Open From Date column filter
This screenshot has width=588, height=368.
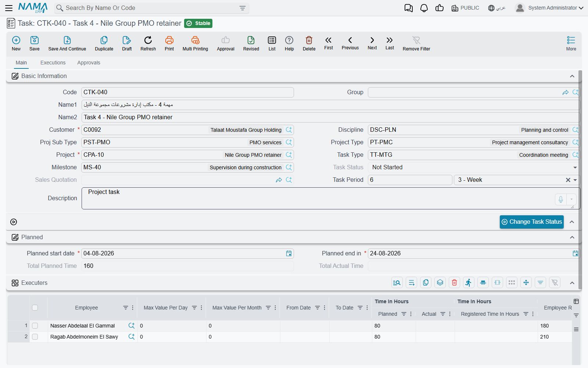[x=318, y=308]
